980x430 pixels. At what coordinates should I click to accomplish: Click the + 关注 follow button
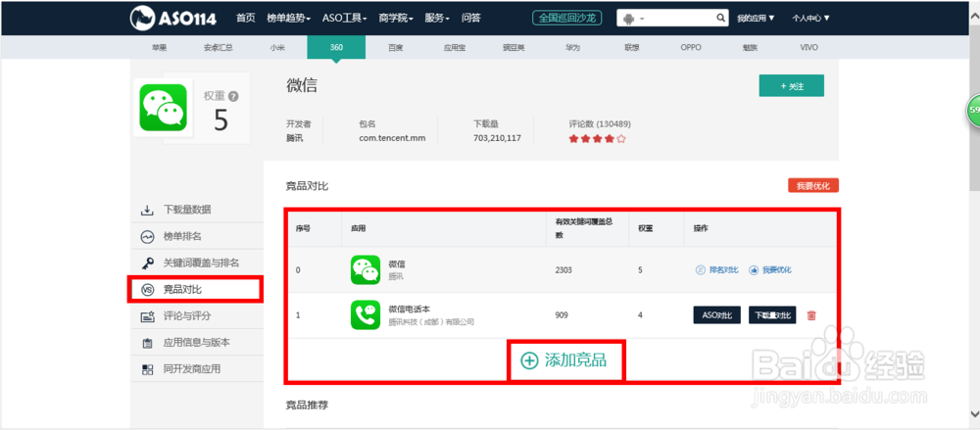[x=791, y=86]
